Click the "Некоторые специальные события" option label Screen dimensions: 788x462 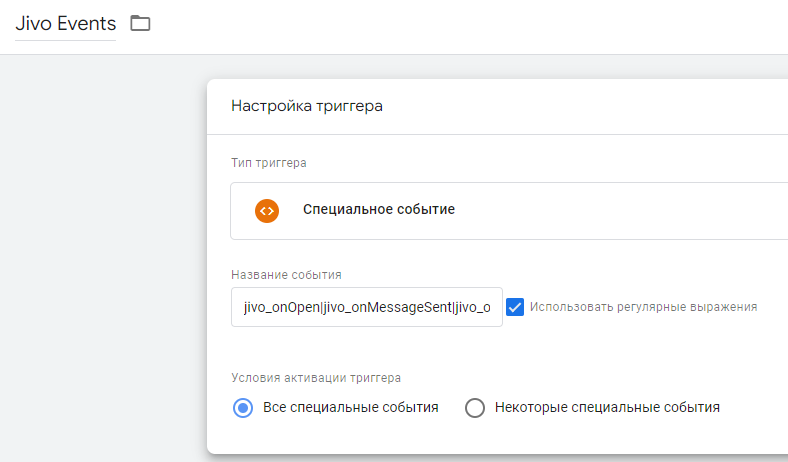point(607,407)
